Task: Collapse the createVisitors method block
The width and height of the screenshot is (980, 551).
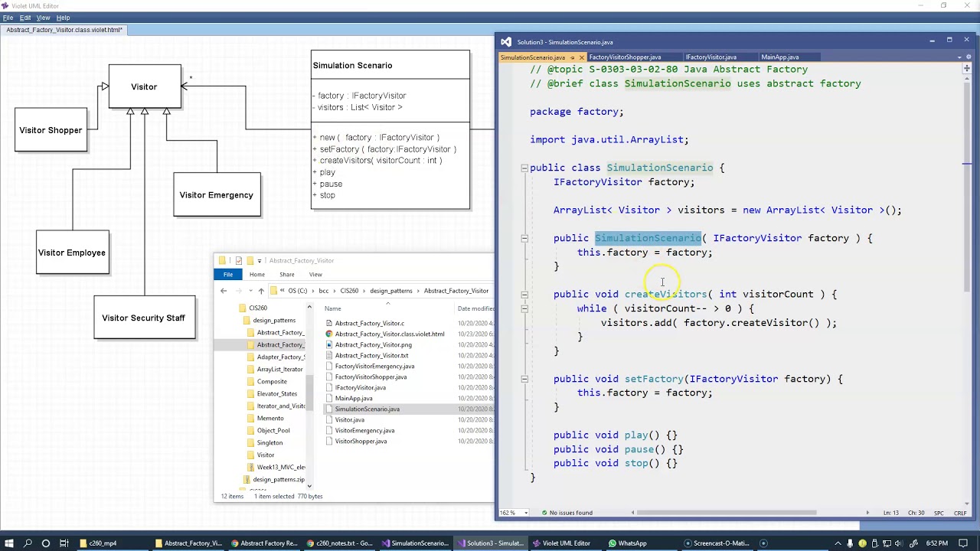Action: tap(524, 294)
